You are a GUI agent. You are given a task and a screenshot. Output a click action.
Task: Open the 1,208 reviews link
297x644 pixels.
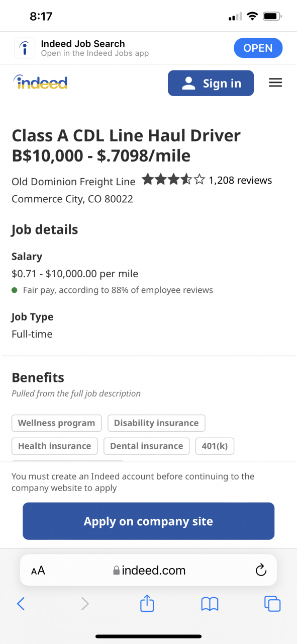tap(240, 181)
